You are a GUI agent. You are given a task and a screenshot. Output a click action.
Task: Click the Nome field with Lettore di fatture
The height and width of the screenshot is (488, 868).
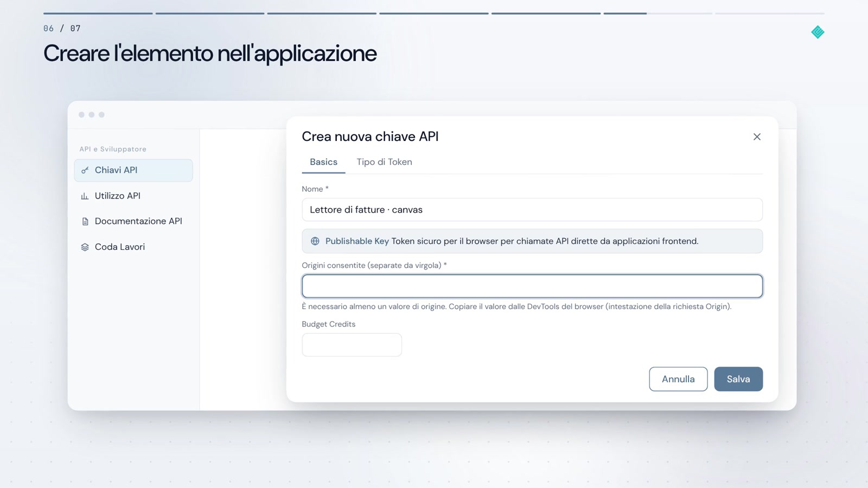coord(532,210)
